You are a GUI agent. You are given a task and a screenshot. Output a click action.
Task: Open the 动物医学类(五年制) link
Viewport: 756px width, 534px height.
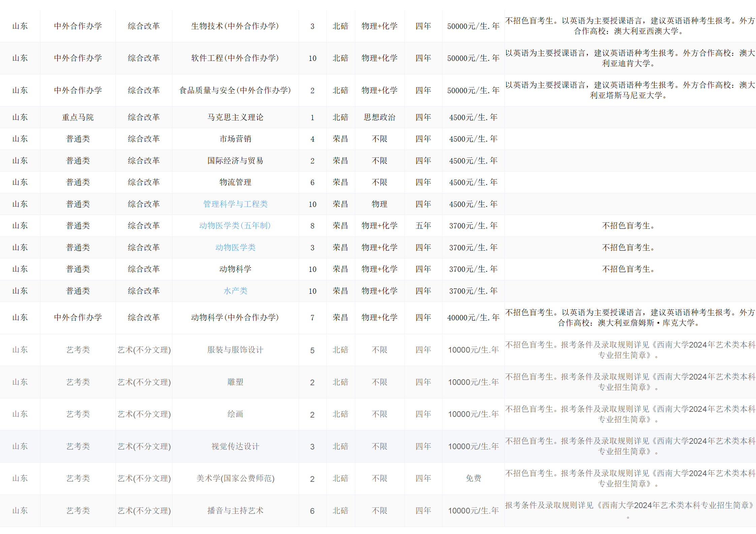click(235, 225)
